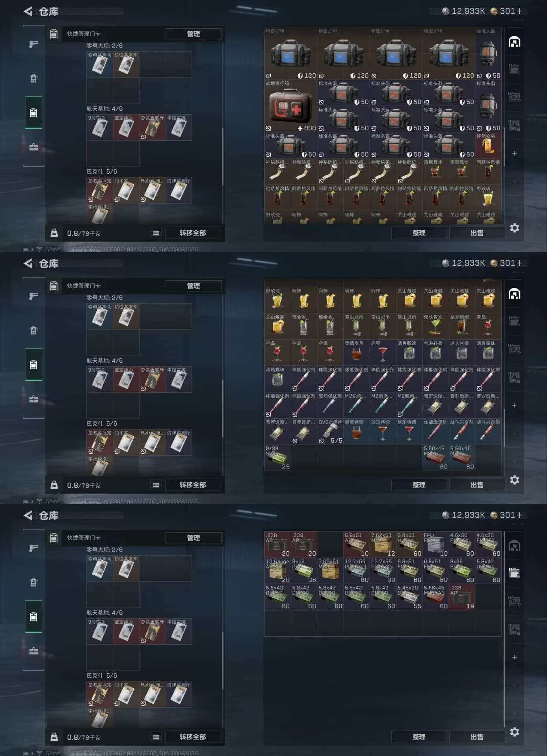This screenshot has height=756, width=547.
Task: Click the 9x39 SP ammo stack of 25
Action: click(277, 458)
